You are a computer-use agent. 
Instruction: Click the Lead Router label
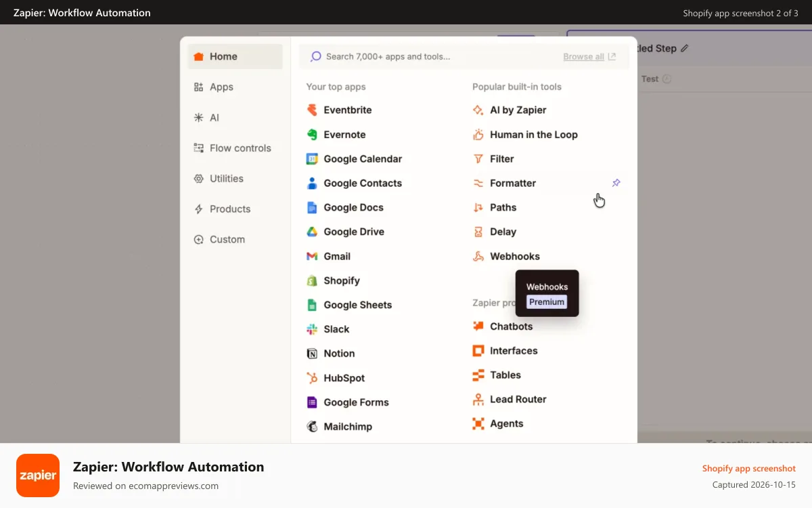[x=518, y=400]
